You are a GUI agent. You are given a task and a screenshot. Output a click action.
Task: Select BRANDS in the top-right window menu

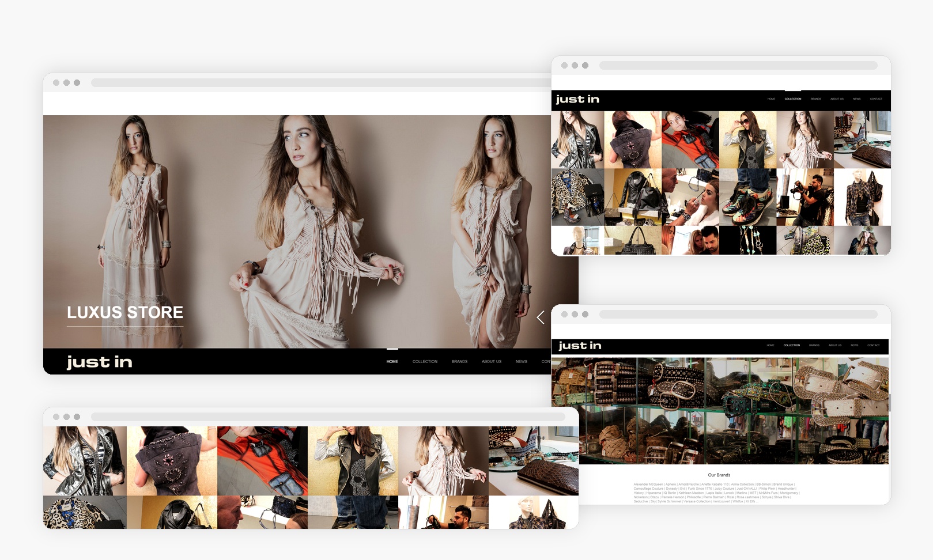tap(816, 99)
